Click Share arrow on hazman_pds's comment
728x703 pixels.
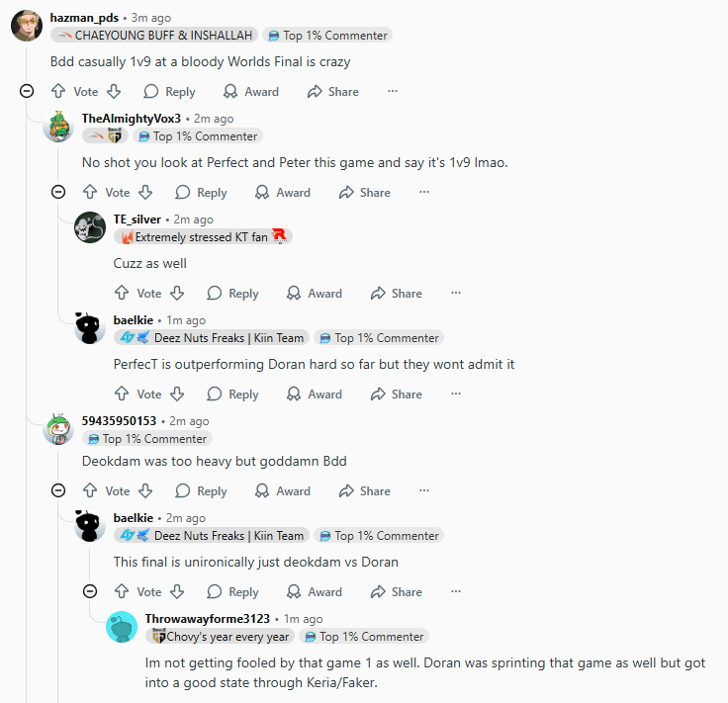click(x=315, y=91)
